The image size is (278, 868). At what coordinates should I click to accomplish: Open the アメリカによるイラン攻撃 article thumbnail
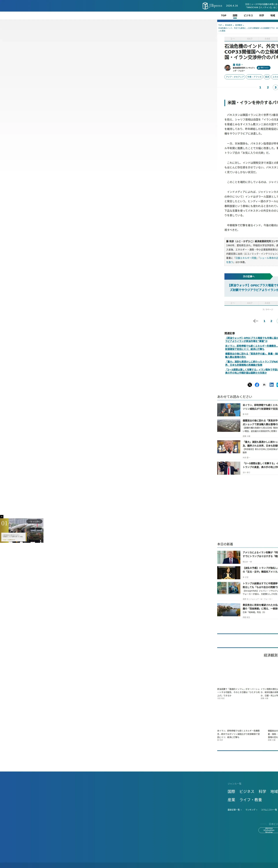pos(229,557)
